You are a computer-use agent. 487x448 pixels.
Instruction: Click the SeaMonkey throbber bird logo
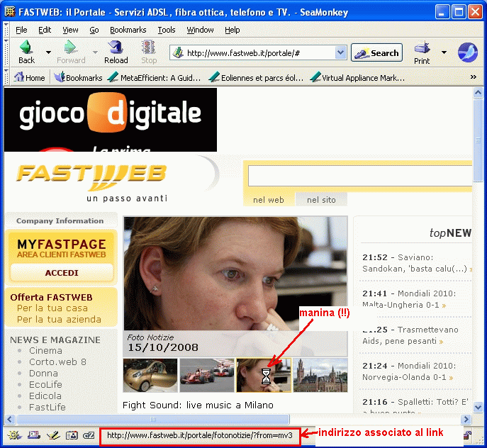[467, 52]
